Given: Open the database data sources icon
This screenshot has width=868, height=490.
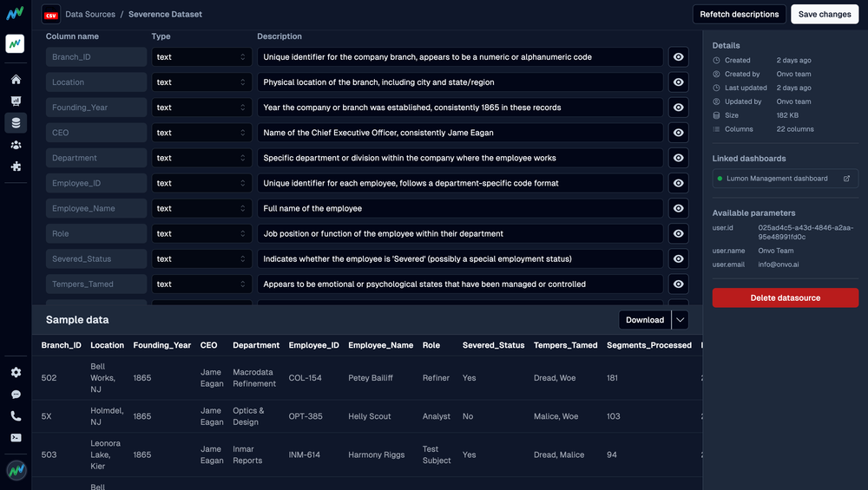Looking at the screenshot, I should [16, 123].
